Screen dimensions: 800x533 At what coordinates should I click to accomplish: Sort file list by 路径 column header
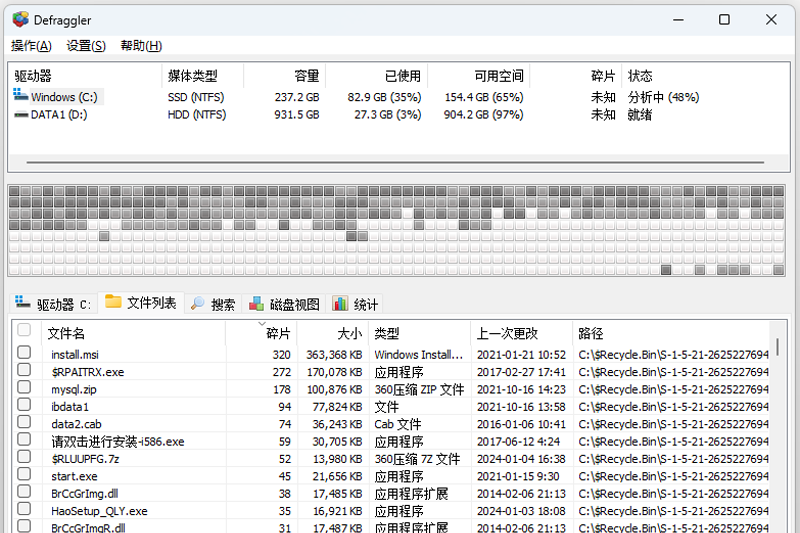click(671, 334)
